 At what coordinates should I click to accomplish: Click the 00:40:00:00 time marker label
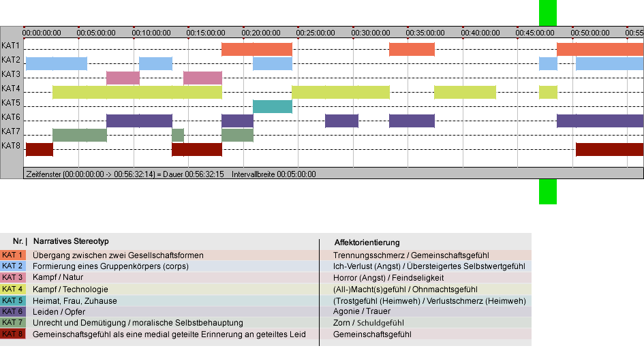click(480, 33)
